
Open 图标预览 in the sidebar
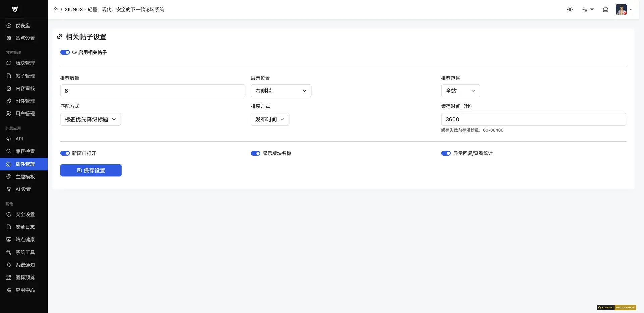click(x=24, y=277)
